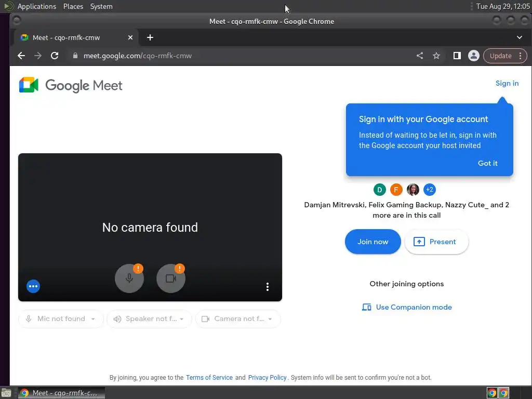
Task: Share this page icon in address bar
Action: click(420, 56)
